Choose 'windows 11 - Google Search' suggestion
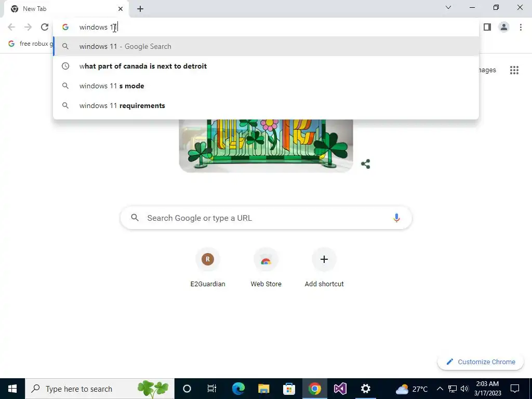 click(x=266, y=46)
